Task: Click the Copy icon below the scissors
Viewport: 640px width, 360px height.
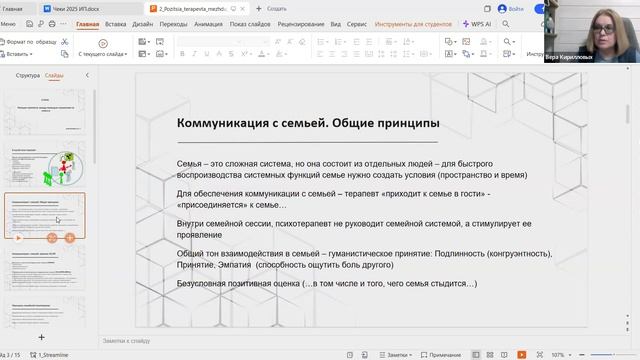Action: (x=64, y=54)
